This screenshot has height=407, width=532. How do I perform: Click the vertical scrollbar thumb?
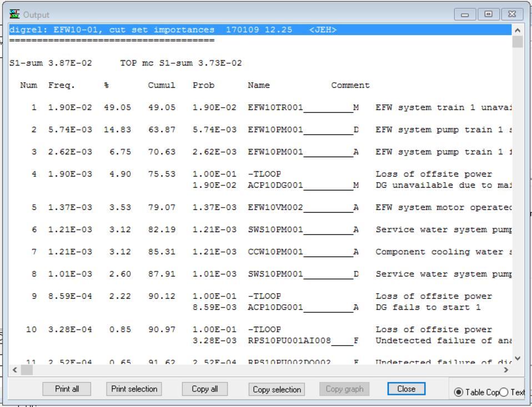518,42
